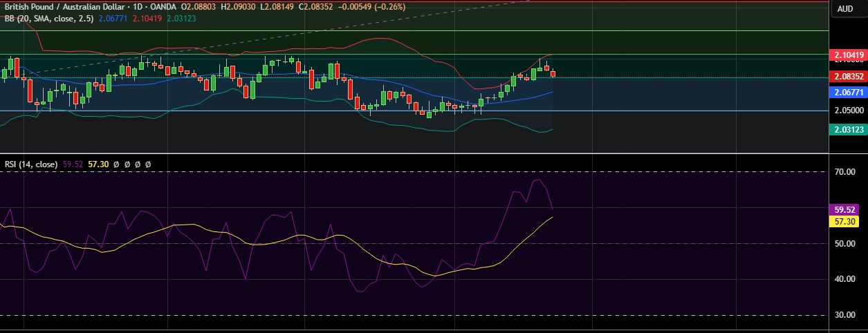
Task: Click the red 2.10419 upper band price label
Action: point(848,55)
